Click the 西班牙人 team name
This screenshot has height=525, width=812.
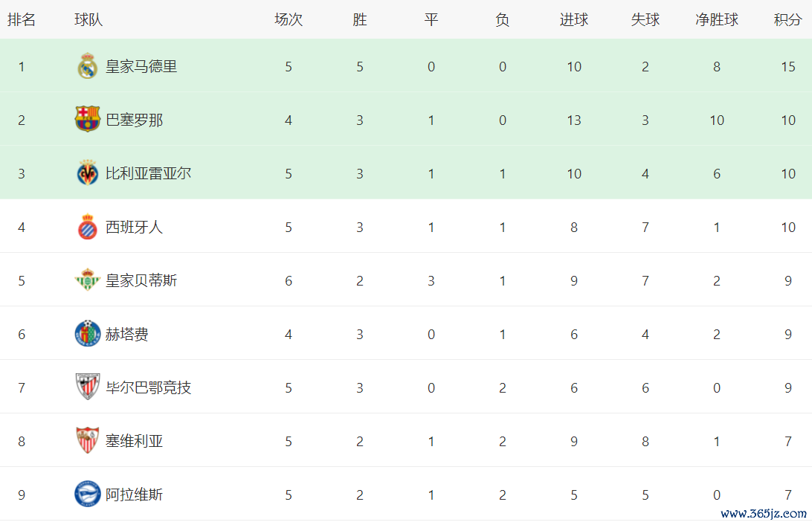[x=134, y=228]
